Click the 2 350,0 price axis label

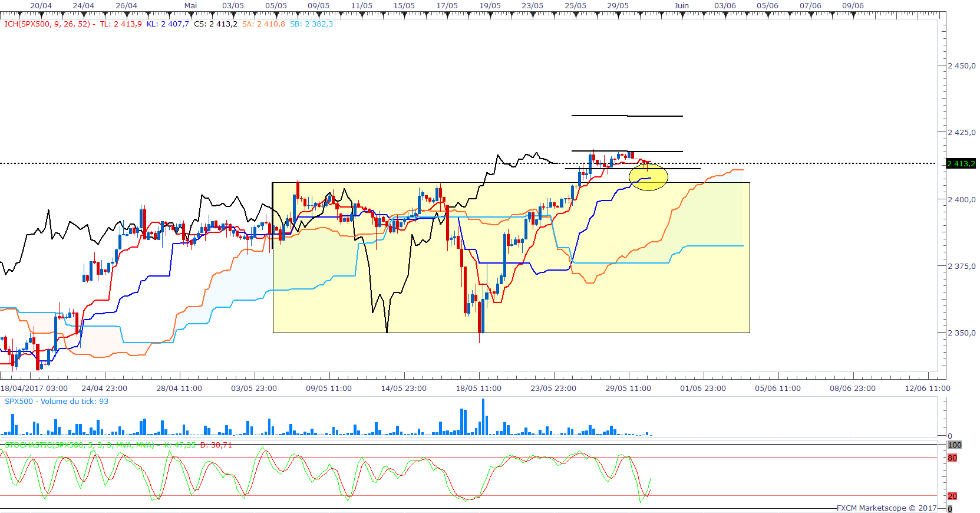pyautogui.click(x=961, y=333)
